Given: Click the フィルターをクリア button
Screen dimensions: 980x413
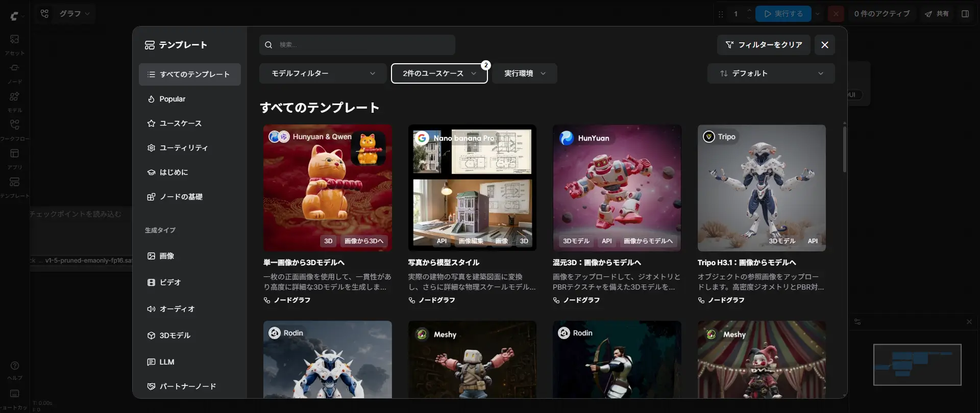Looking at the screenshot, I should click(x=764, y=45).
